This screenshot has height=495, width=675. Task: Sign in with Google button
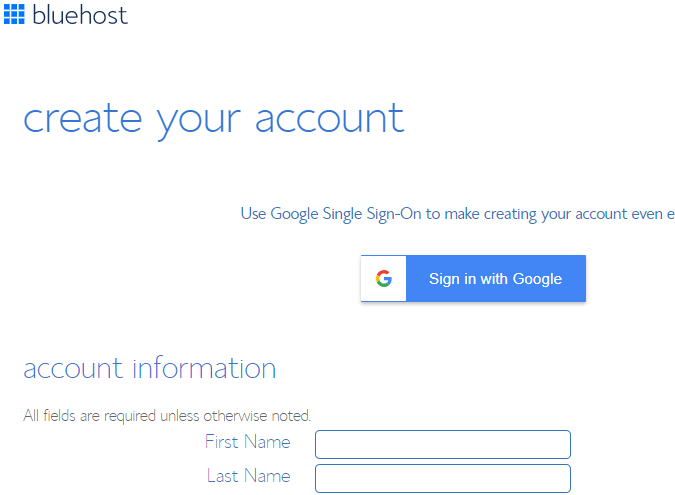point(473,278)
